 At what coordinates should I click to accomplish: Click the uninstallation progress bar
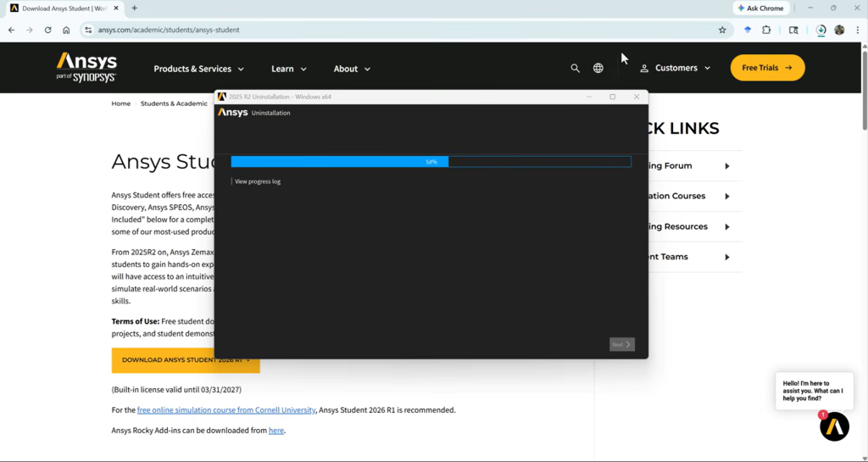pyautogui.click(x=431, y=162)
